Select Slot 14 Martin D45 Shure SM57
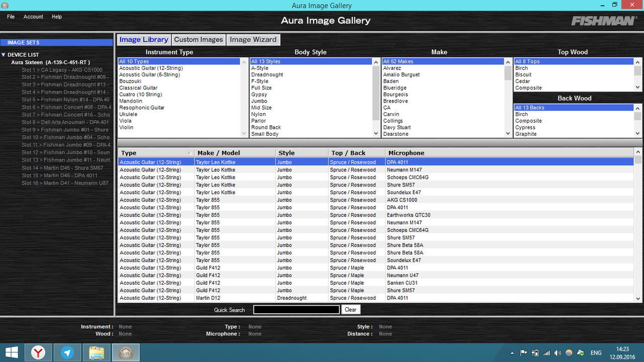The height and width of the screenshot is (362, 644). pyautogui.click(x=62, y=168)
